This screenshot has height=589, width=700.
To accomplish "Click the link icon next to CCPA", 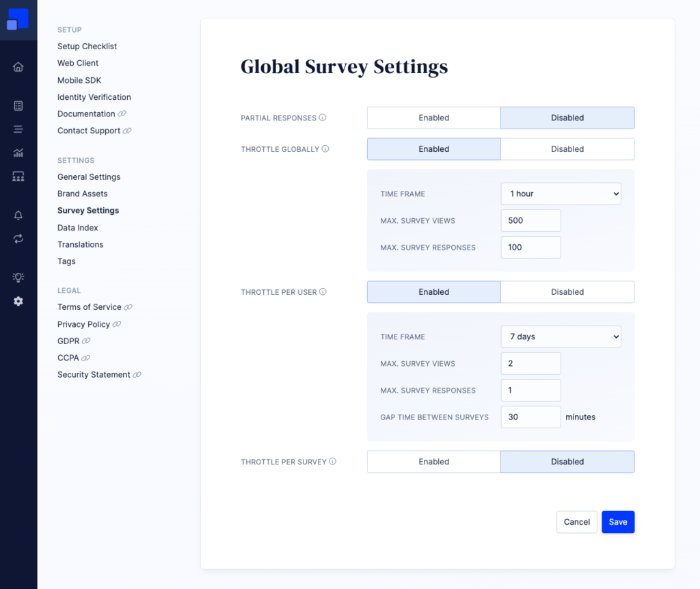I will pyautogui.click(x=85, y=358).
